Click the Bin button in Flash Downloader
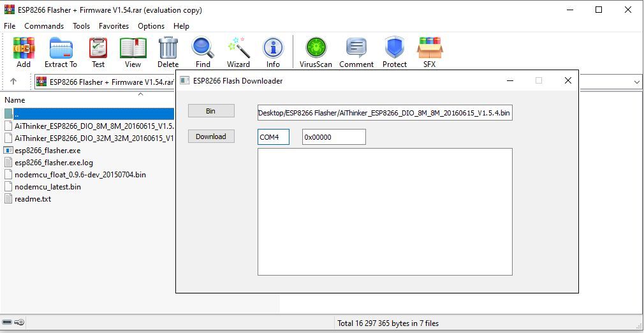 click(211, 111)
